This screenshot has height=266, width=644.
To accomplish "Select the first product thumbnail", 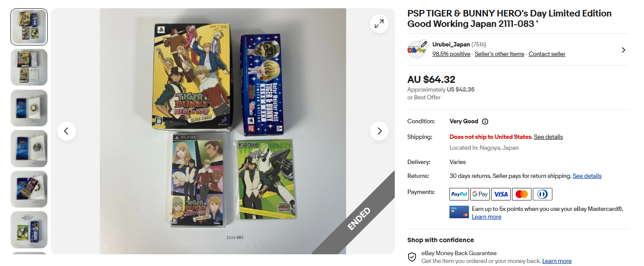I will click(29, 27).
